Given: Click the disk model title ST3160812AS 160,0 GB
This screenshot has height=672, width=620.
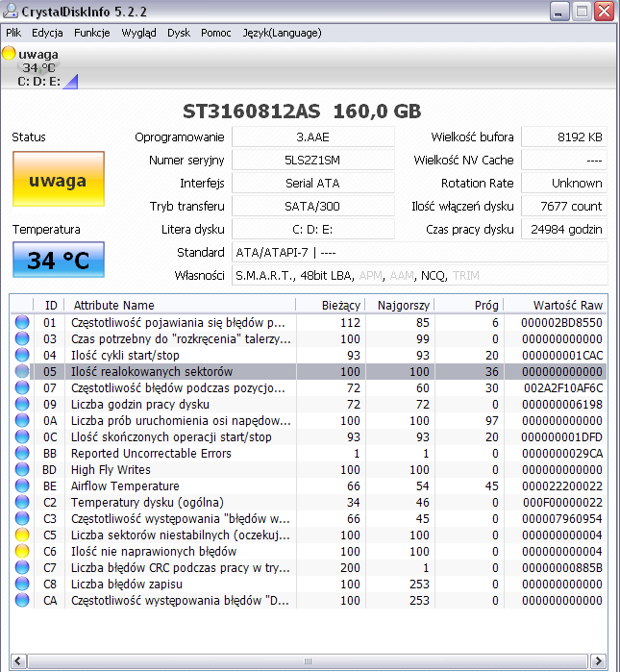Looking at the screenshot, I should (302, 112).
